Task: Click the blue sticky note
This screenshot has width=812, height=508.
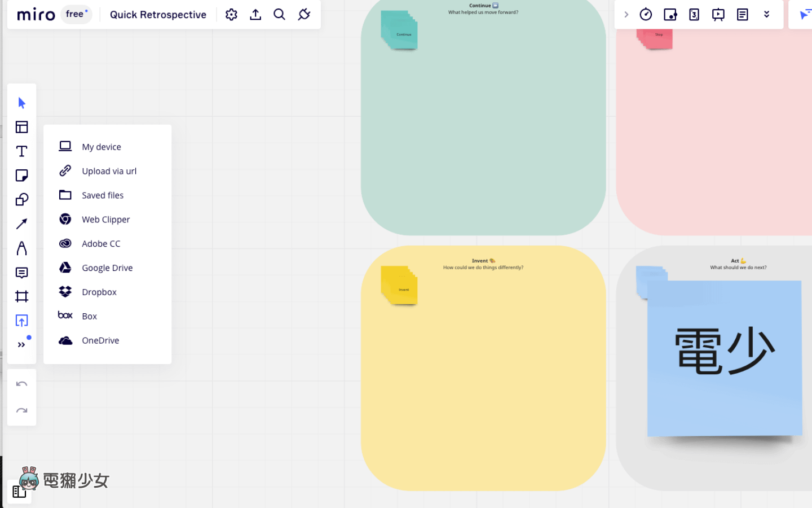Action: pos(725,358)
